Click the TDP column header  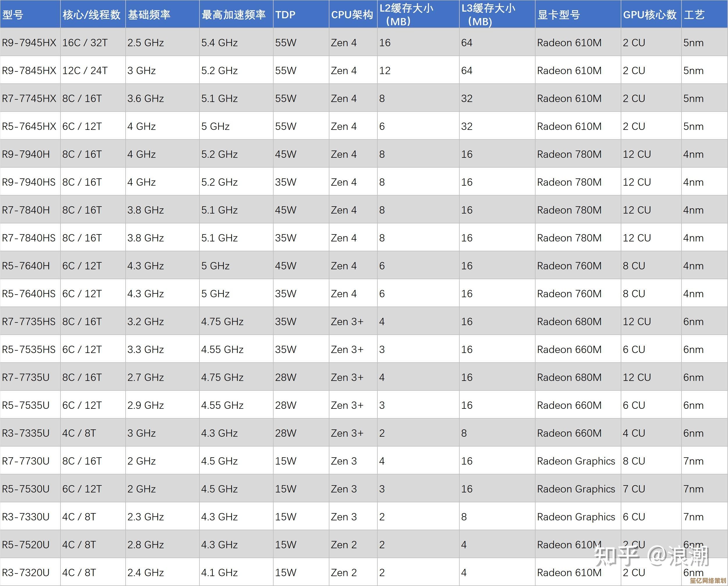click(285, 15)
